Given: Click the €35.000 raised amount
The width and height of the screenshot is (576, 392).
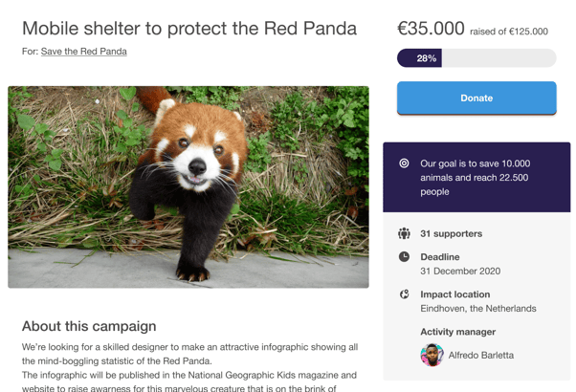Looking at the screenshot, I should [x=431, y=29].
